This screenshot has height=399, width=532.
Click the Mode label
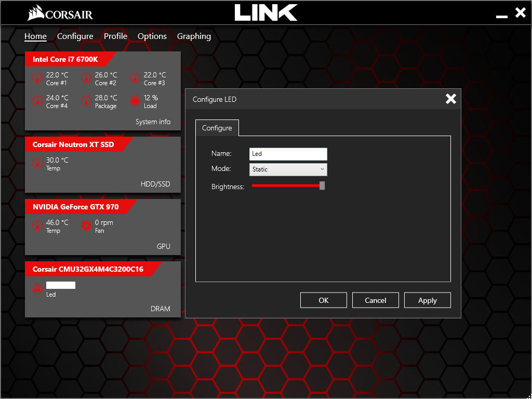(x=221, y=169)
